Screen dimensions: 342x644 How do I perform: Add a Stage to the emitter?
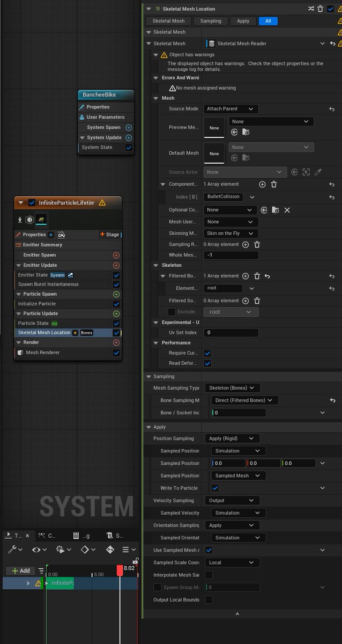(x=110, y=235)
